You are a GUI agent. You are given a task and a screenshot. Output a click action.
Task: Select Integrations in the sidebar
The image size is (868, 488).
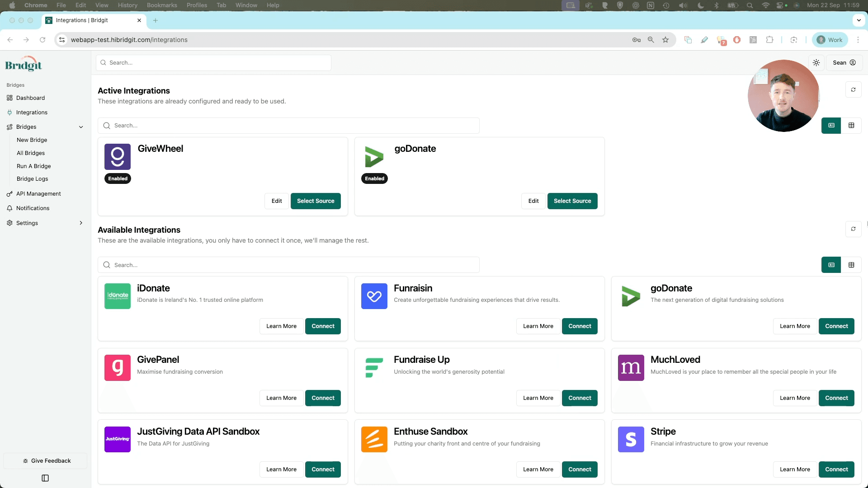click(x=31, y=112)
